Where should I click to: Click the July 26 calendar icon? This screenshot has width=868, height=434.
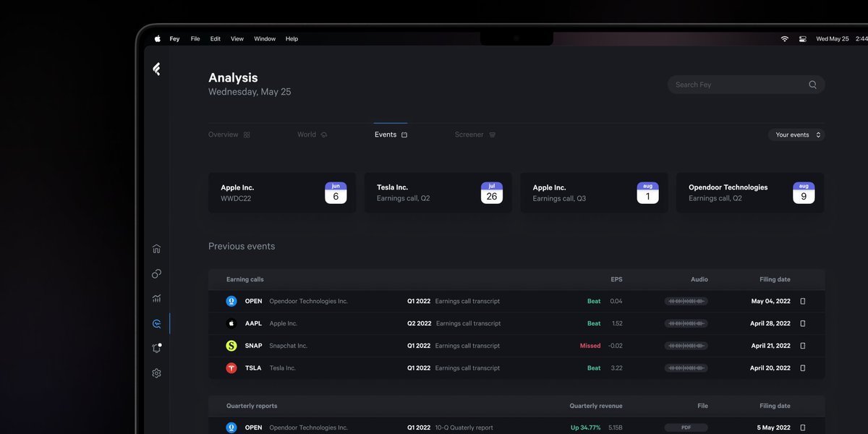(492, 192)
